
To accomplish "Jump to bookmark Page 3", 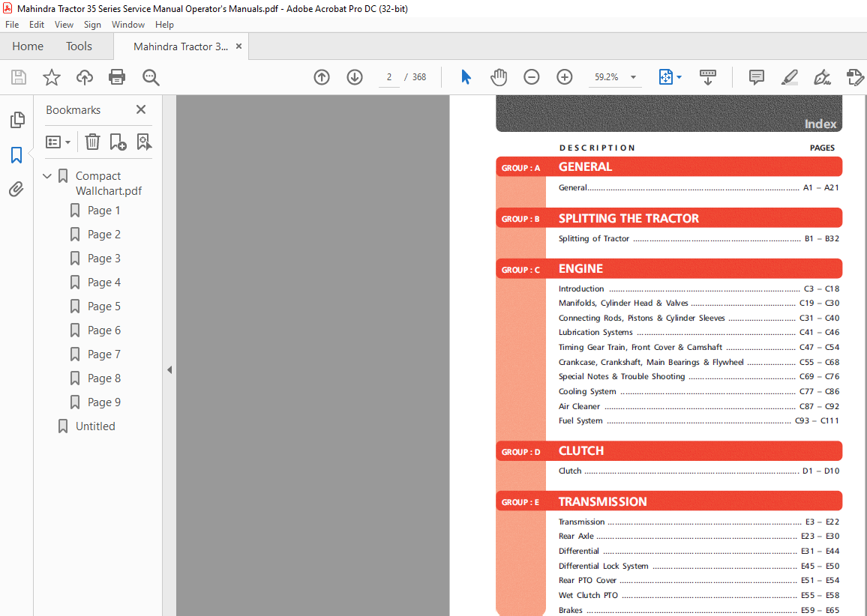I will point(103,259).
